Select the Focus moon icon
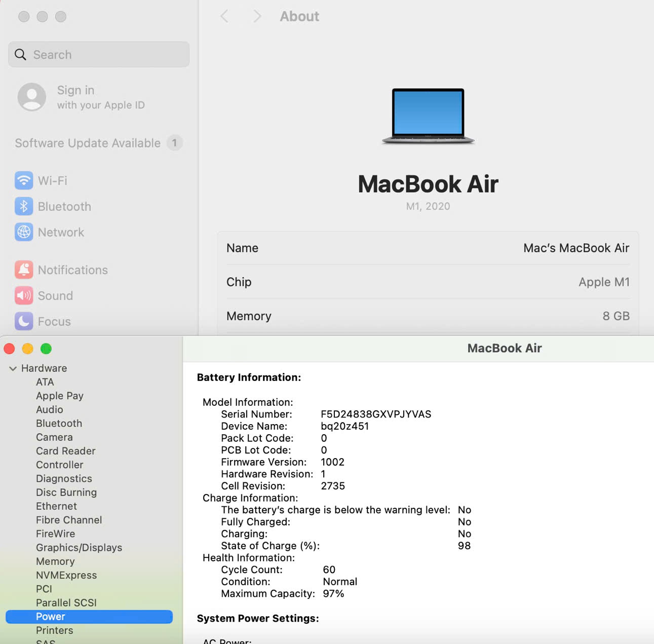654x644 pixels. (24, 321)
